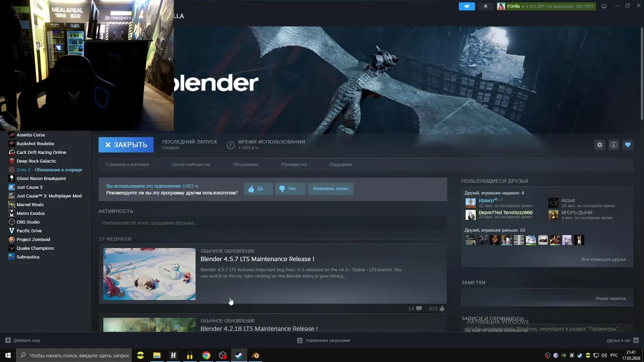Open the notifications bell icon
The height and width of the screenshot is (362, 644).
click(486, 6)
